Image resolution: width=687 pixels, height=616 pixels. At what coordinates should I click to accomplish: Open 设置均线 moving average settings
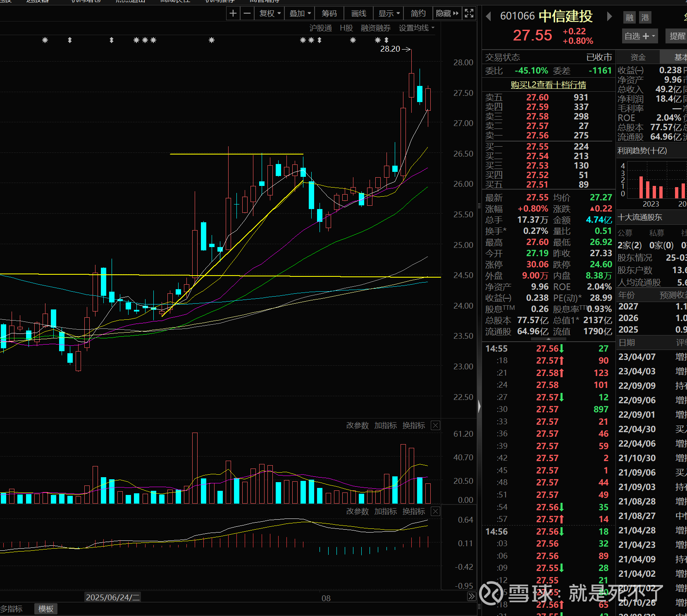pyautogui.click(x=417, y=28)
